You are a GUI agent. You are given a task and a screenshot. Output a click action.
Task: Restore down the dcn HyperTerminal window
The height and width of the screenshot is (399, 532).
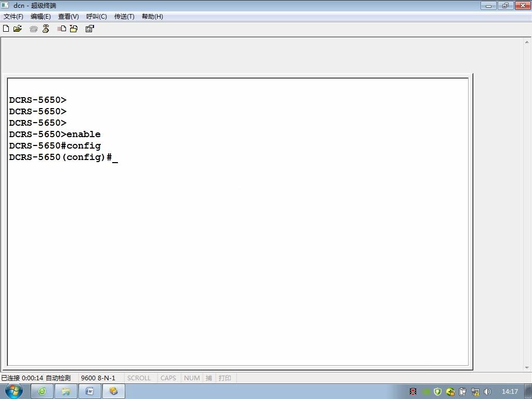tap(506, 5)
